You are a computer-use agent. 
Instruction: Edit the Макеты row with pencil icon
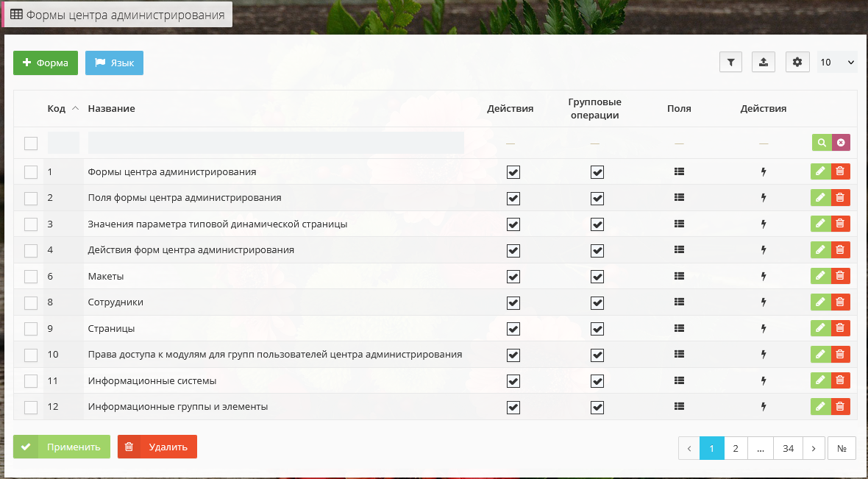pyautogui.click(x=820, y=276)
